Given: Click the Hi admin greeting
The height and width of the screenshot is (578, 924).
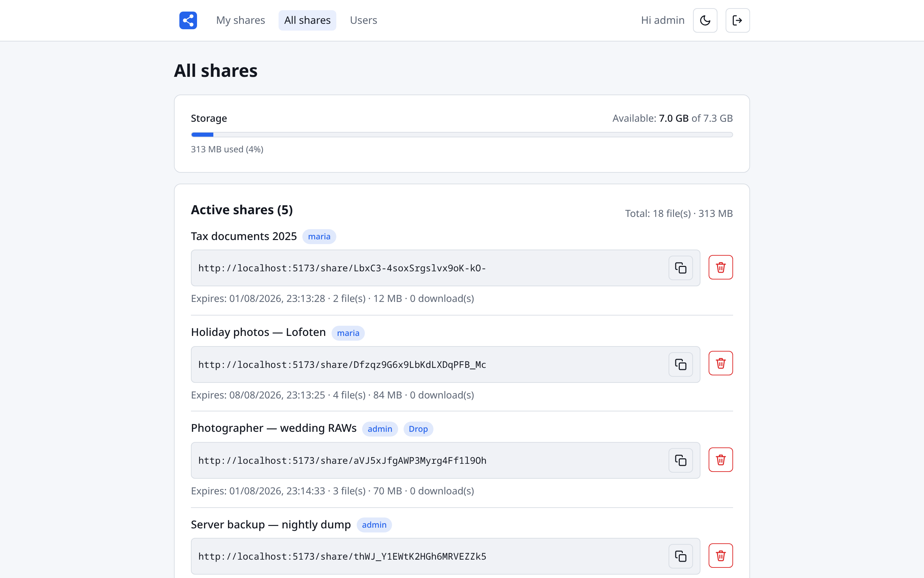Looking at the screenshot, I should 662,20.
